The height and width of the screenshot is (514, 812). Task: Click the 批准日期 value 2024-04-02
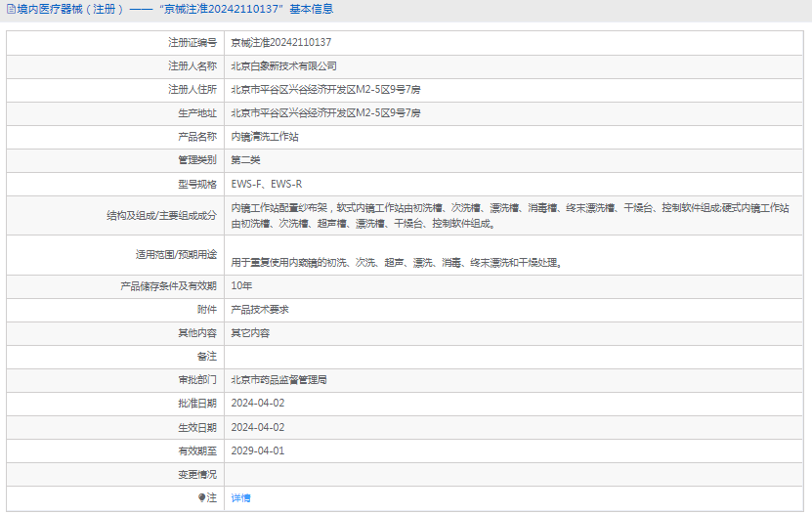(x=258, y=404)
